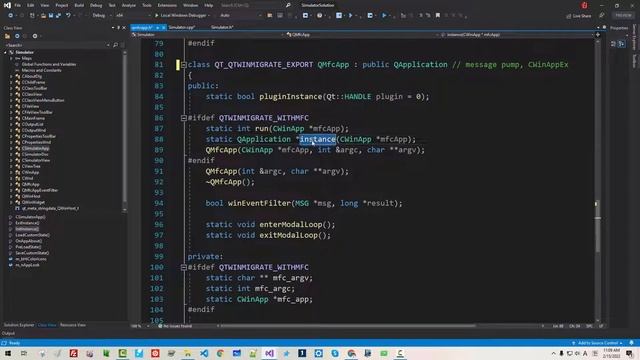The height and width of the screenshot is (360, 640).
Task: Click the Visual Studio icon in taskbar
Action: [269, 353]
